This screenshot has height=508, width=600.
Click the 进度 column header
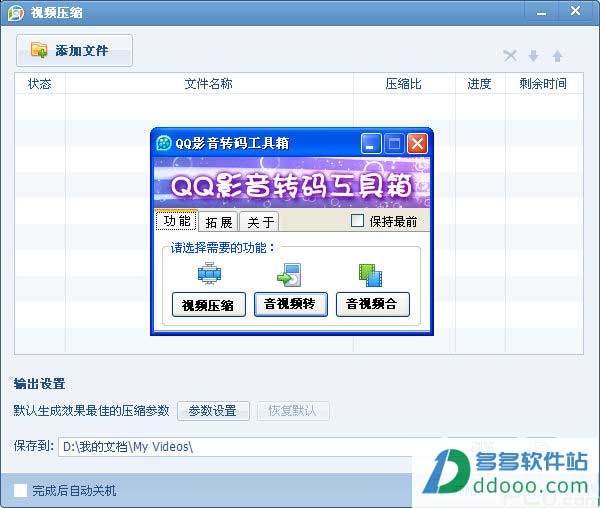(x=480, y=83)
